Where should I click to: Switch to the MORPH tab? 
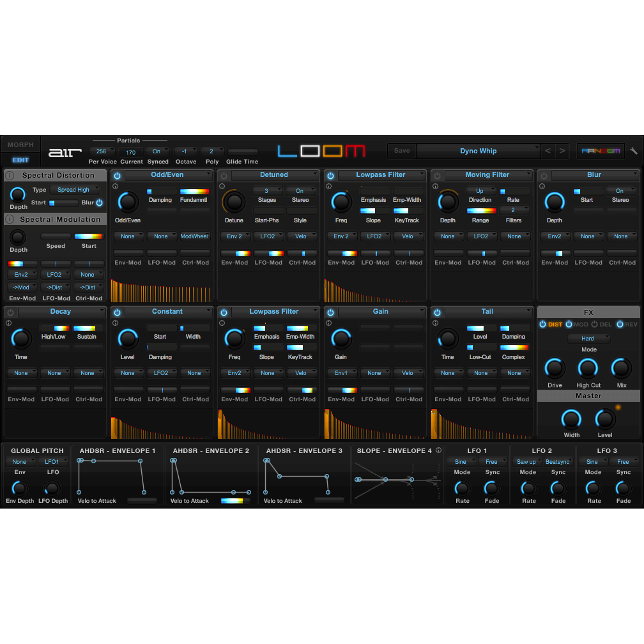pyautogui.click(x=20, y=145)
